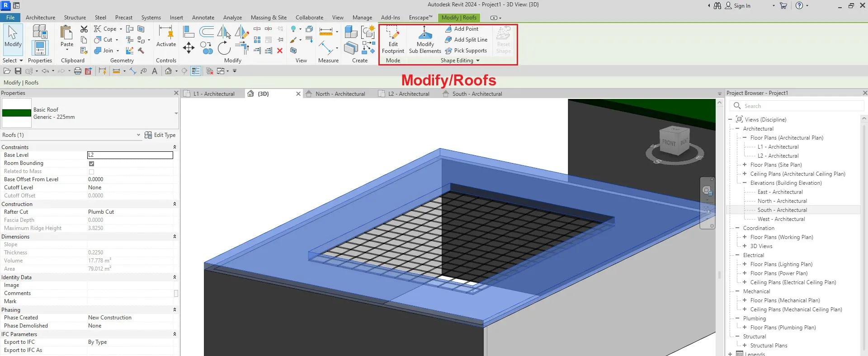Open the Manage ribbon tab
Screen dimensions: 868x356
tap(362, 18)
